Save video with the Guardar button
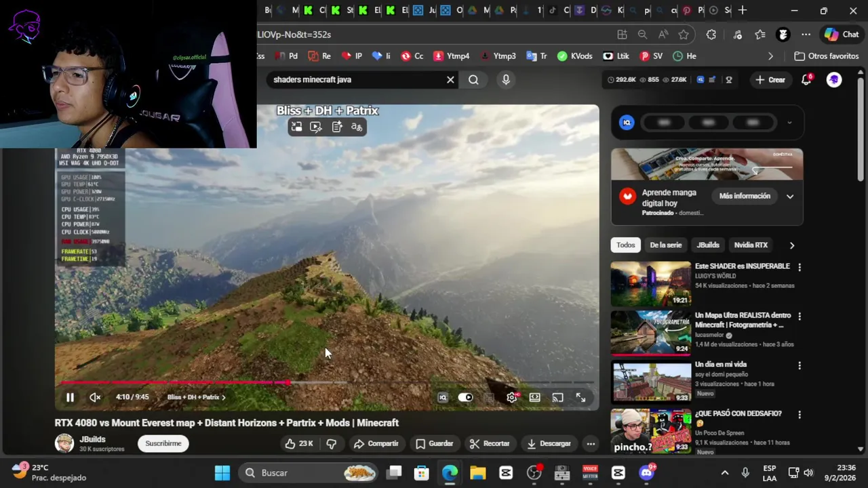The width and height of the screenshot is (868, 488). (x=434, y=443)
